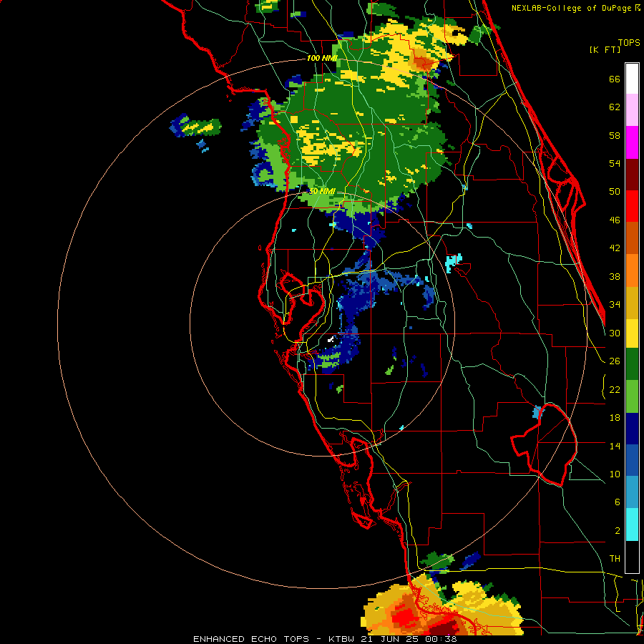Select the light pink legend swatch

tap(632, 109)
